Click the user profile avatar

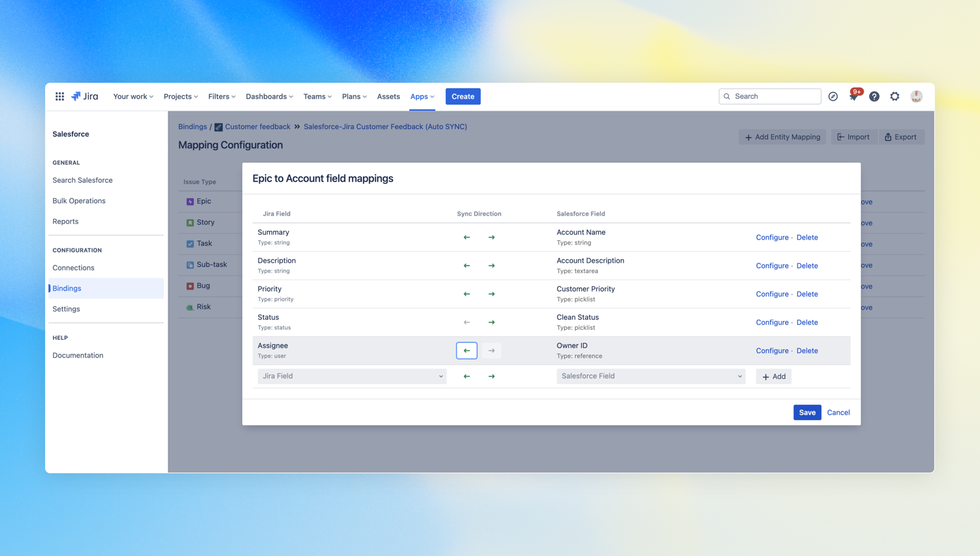coord(916,96)
